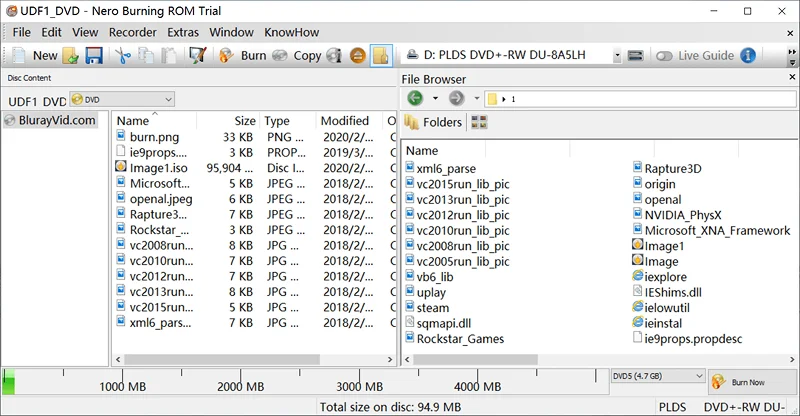
Task: Sort disc content by Type column
Action: coord(288,121)
